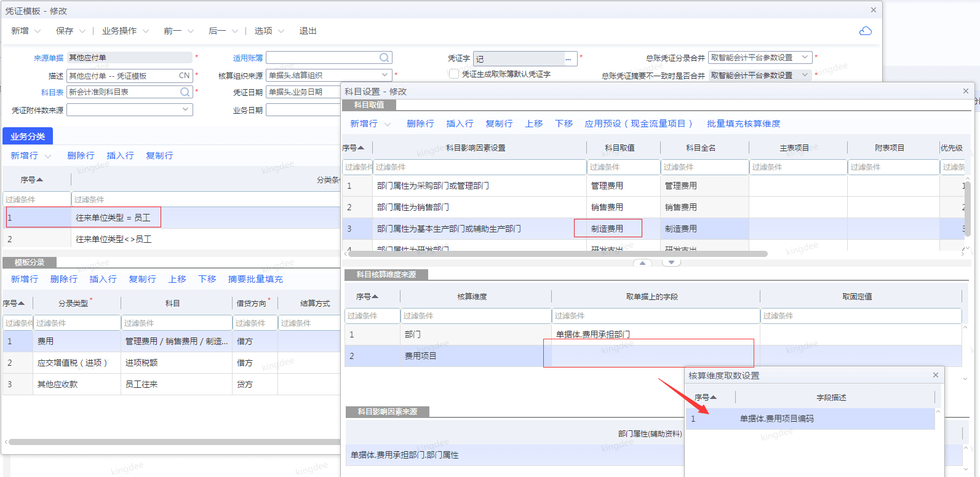Click the 序号 column header sort arrow in 科目取值

(361, 148)
